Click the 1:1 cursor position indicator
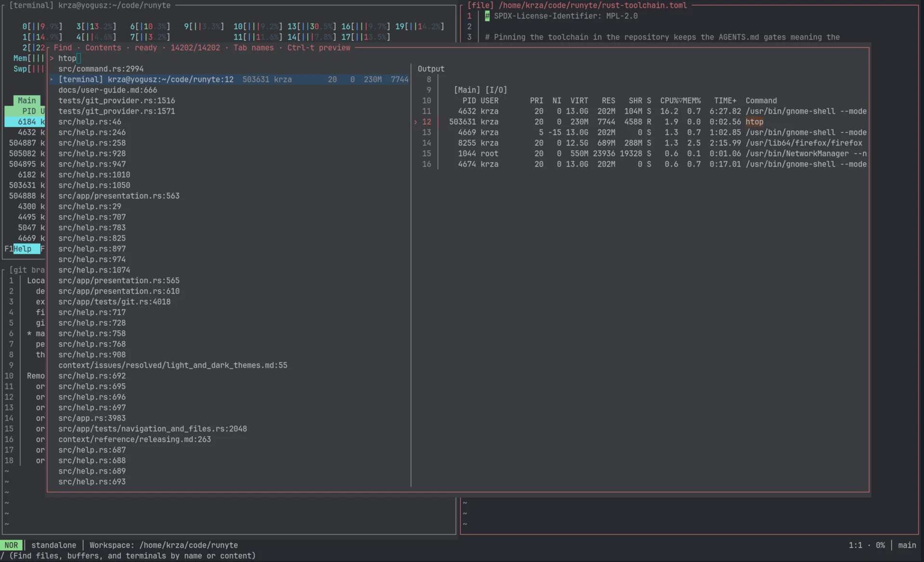 click(x=855, y=545)
